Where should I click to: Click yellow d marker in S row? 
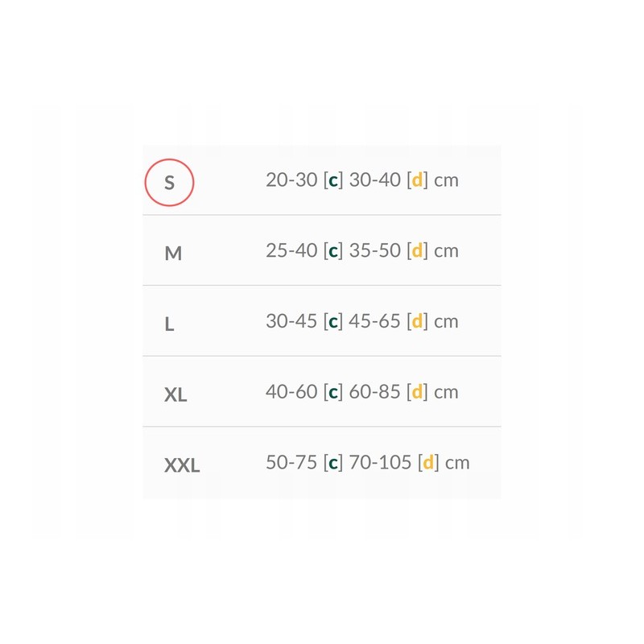click(417, 180)
